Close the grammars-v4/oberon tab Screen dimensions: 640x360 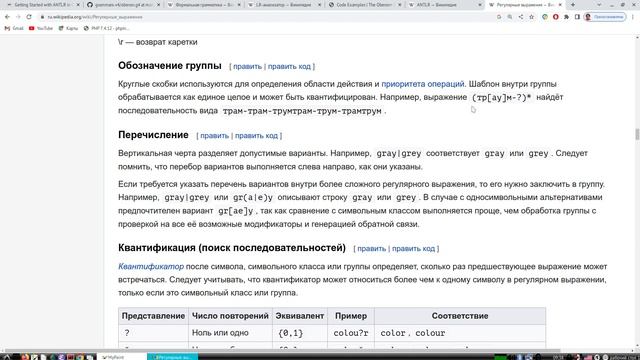tap(158, 5)
